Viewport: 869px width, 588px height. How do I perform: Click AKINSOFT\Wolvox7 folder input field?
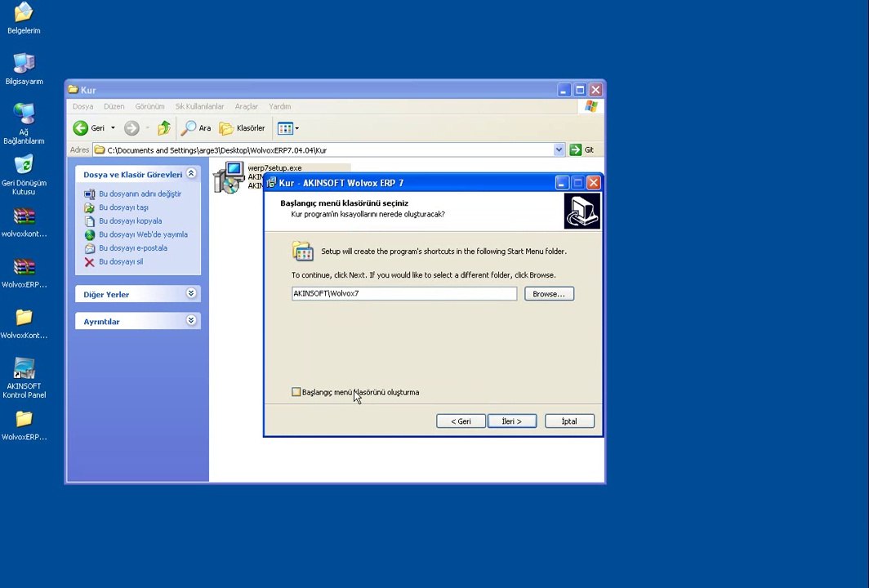[x=404, y=294]
